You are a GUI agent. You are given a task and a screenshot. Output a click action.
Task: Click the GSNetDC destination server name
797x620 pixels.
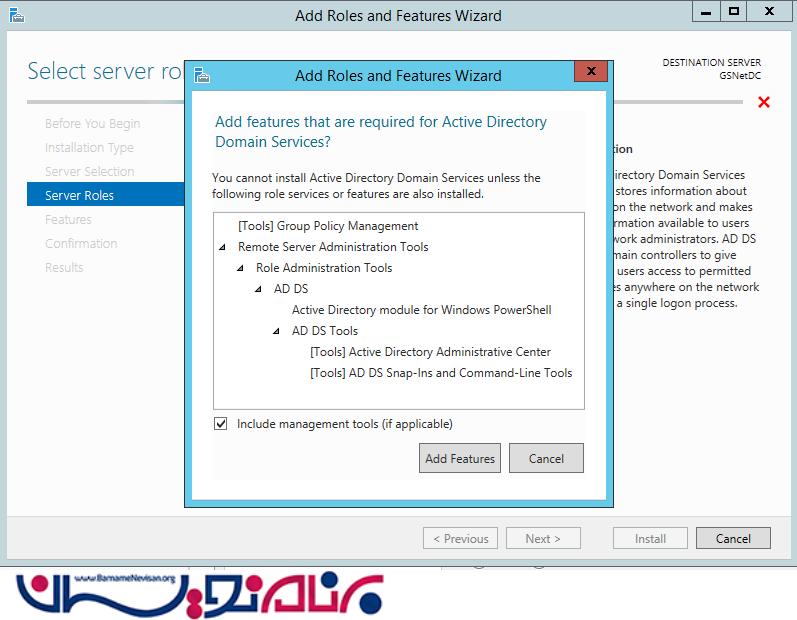click(740, 76)
